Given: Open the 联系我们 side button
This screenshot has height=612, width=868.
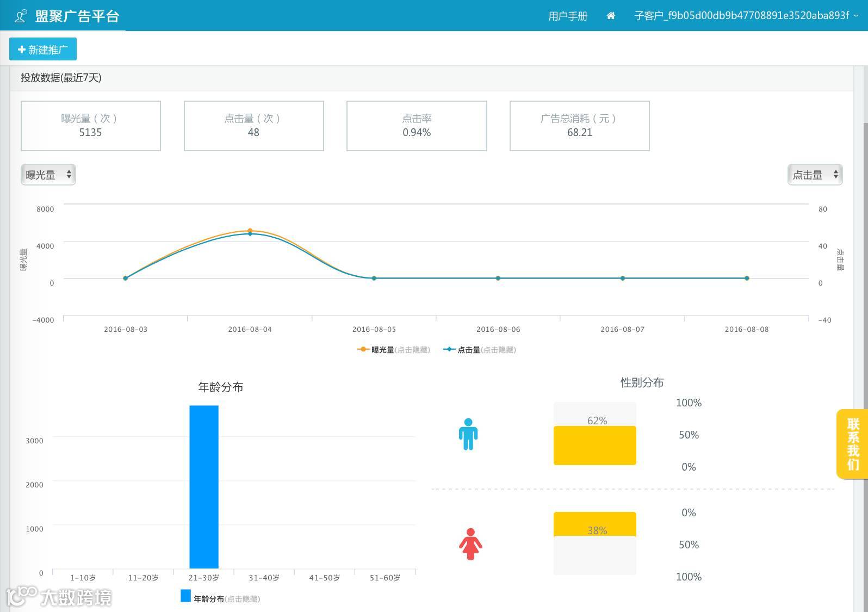Looking at the screenshot, I should pos(852,444).
